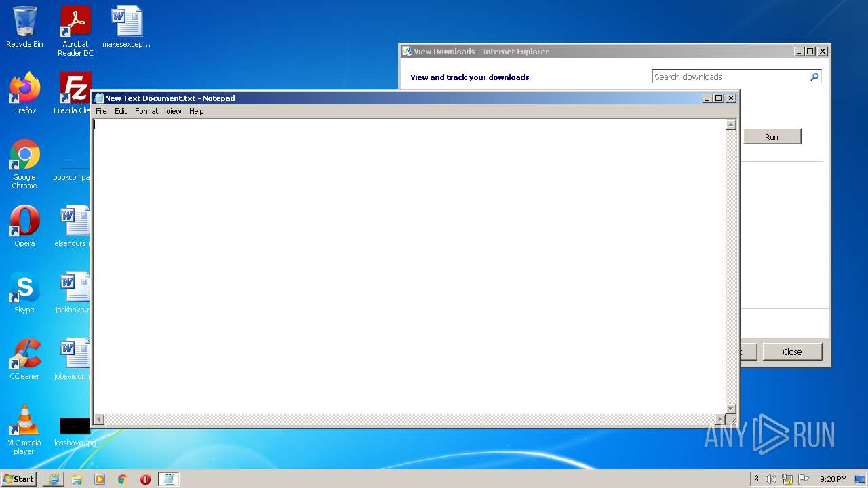
Task: Maximize the View Downloads window
Action: (x=810, y=52)
